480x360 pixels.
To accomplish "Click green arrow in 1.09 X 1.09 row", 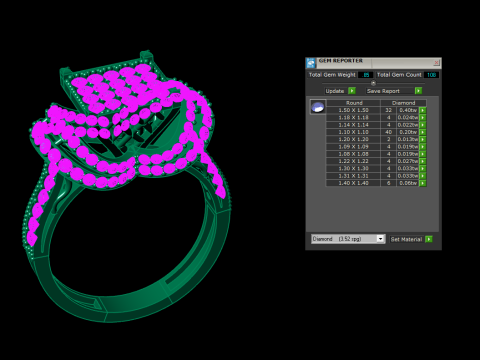I will point(423,147).
